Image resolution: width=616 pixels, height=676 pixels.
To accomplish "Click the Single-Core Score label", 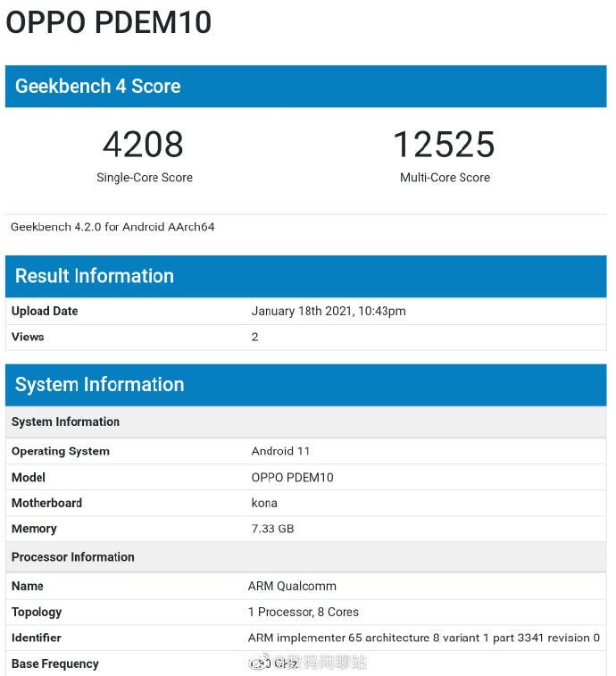I will click(145, 178).
